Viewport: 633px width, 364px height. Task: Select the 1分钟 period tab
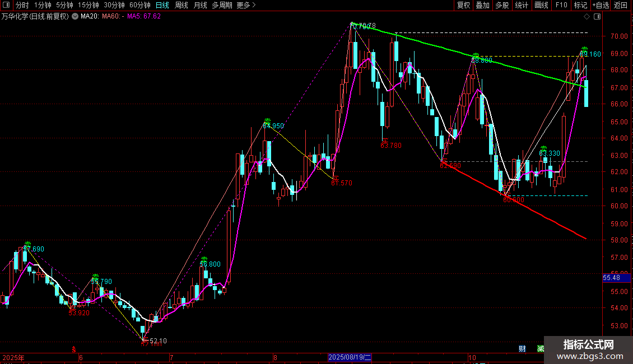(43, 5)
